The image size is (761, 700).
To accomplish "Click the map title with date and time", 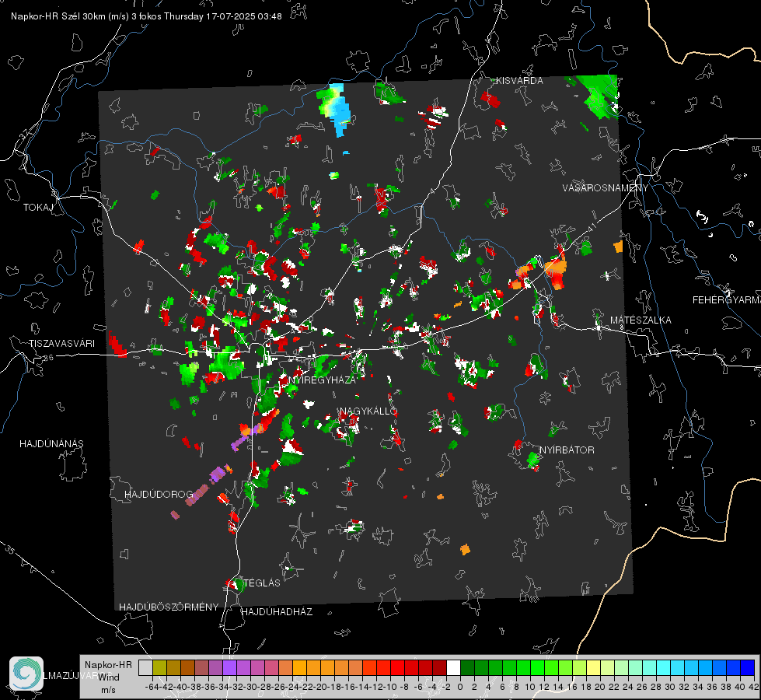I will coord(146,16).
